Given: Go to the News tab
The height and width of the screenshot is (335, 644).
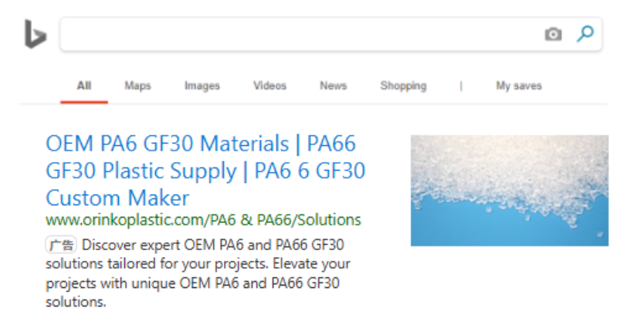Looking at the screenshot, I should coord(333,86).
